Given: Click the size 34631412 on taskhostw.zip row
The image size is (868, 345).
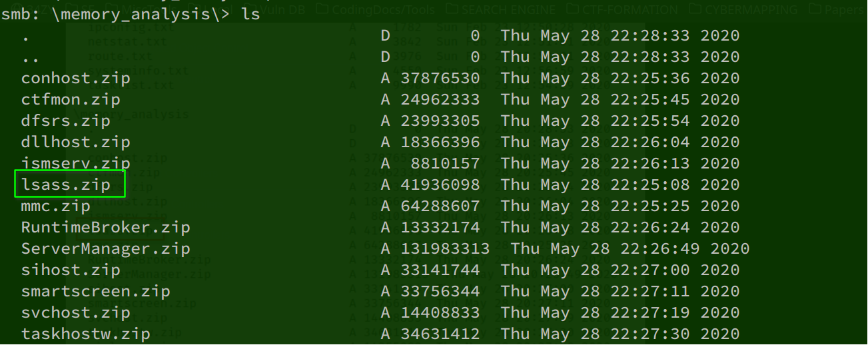Looking at the screenshot, I should point(440,334).
